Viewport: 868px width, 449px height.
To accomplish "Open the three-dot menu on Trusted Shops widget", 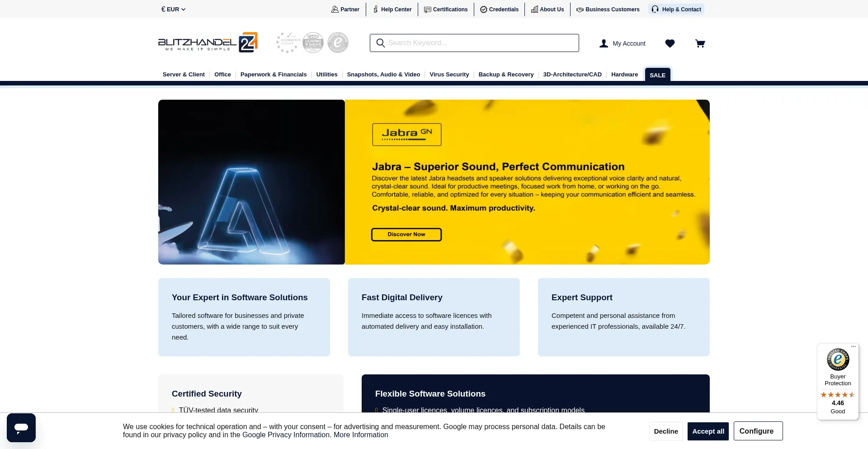I will [854, 347].
